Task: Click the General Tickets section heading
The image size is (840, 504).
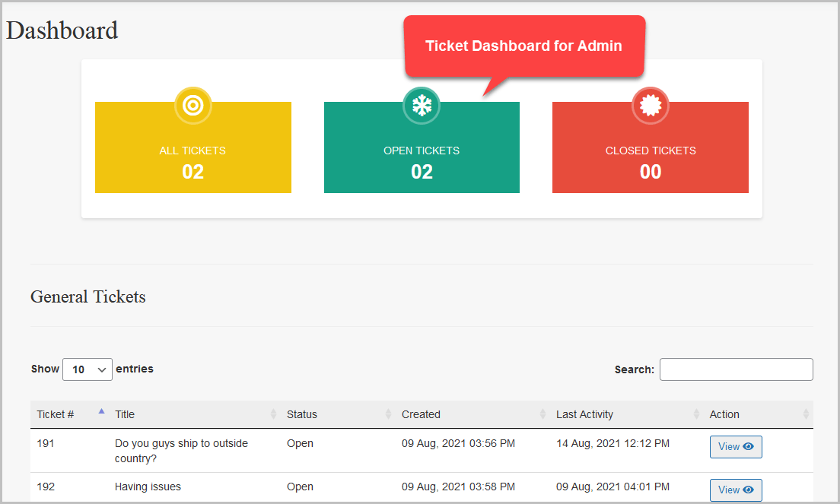Action: 87,297
